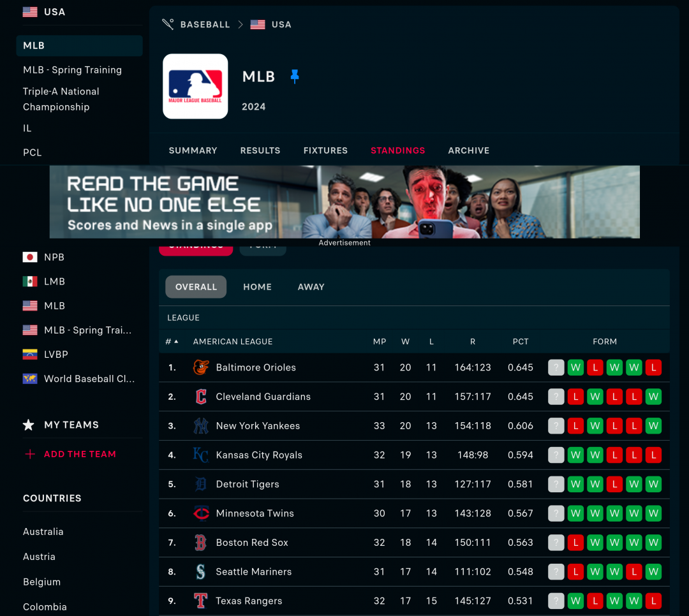This screenshot has height=616, width=689.
Task: Open the PCL league link
Action: point(32,152)
